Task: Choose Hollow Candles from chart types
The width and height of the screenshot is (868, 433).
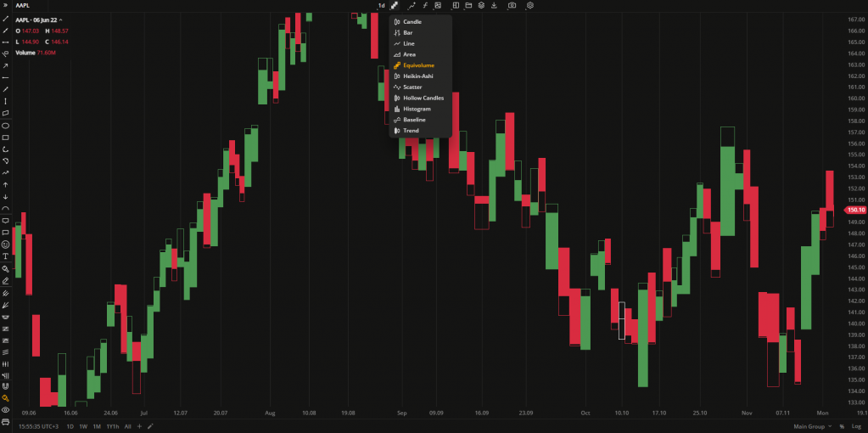Action: click(423, 98)
